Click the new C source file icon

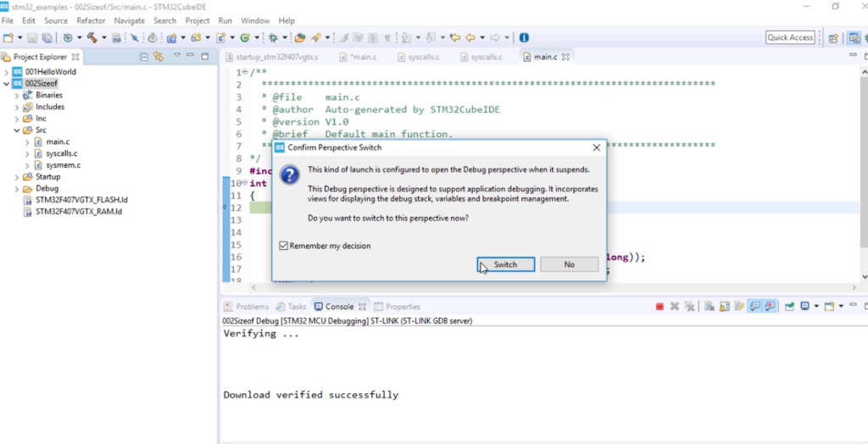220,37
